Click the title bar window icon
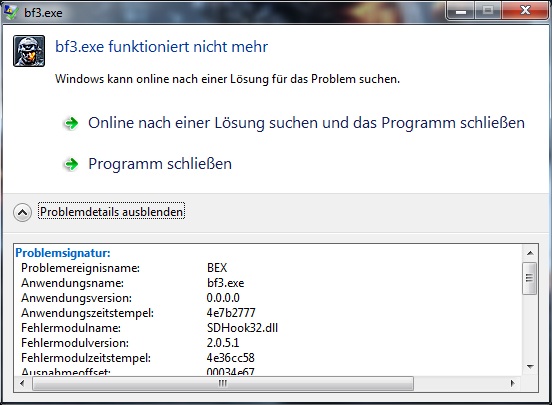Viewport: 552px width, 405px height. click(11, 11)
